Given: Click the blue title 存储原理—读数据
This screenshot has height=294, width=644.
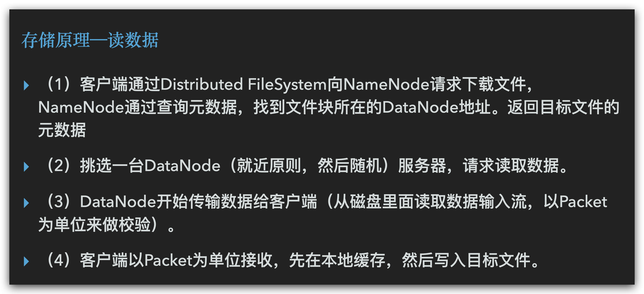Looking at the screenshot, I should (90, 40).
